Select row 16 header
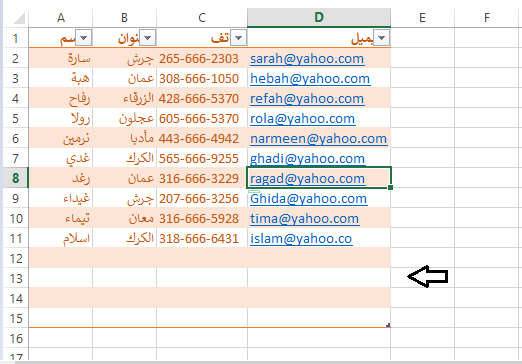The height and width of the screenshot is (364, 522). [16, 339]
